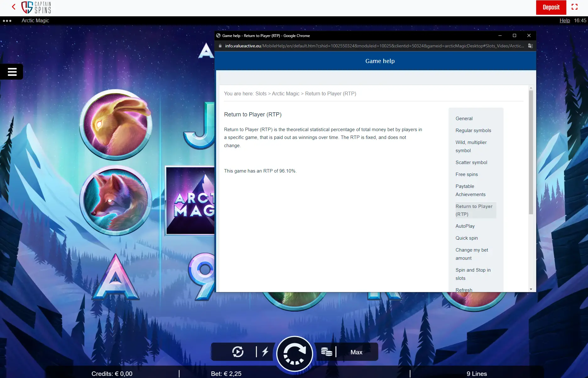
Task: Open General help topic
Action: (464, 119)
